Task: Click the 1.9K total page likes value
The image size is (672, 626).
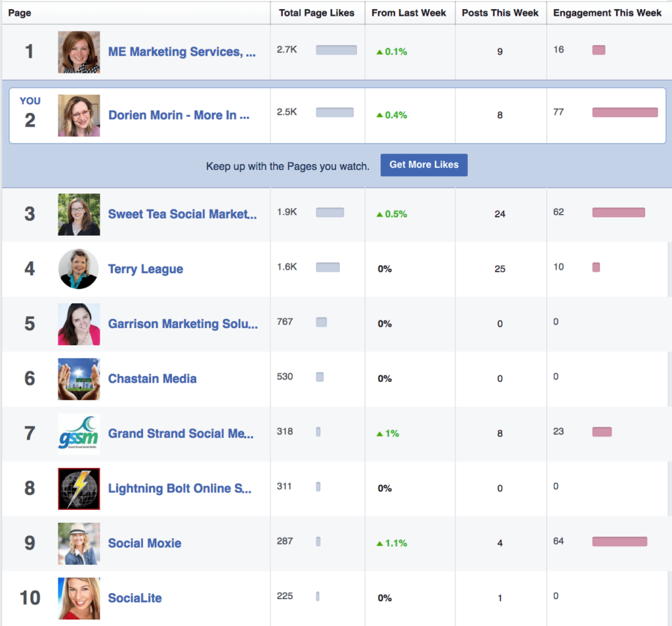Action: [287, 212]
